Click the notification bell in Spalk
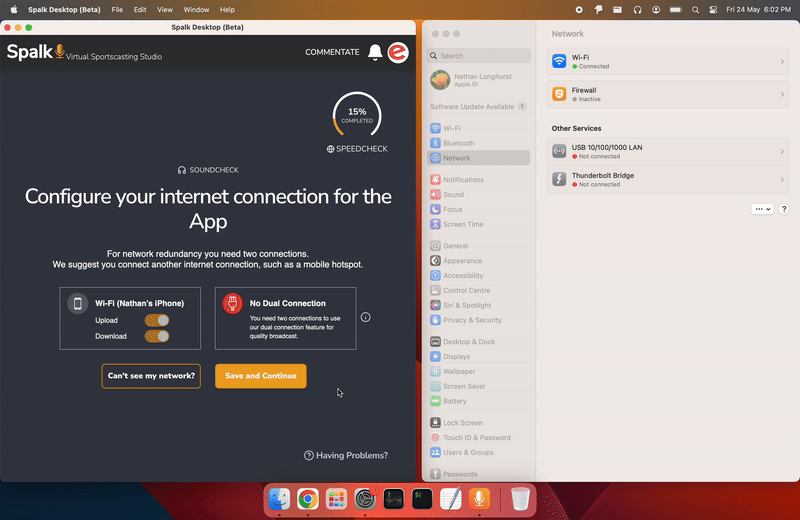 point(375,52)
